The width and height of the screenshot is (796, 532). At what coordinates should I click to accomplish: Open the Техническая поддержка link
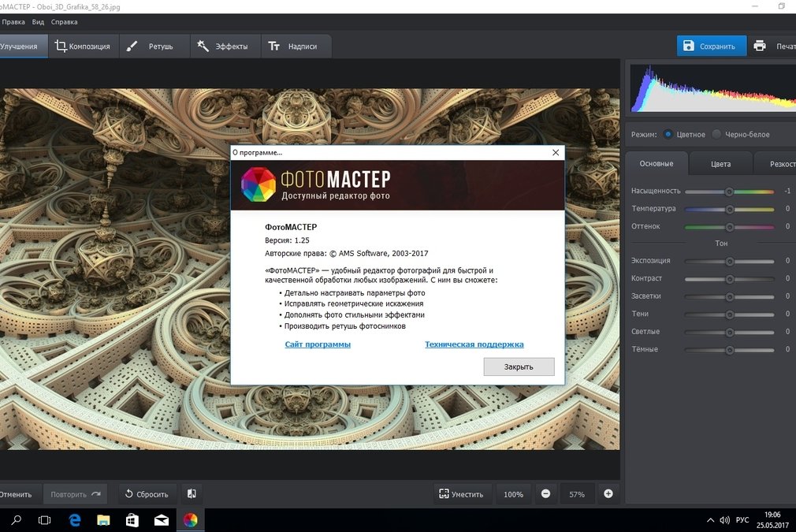click(474, 344)
